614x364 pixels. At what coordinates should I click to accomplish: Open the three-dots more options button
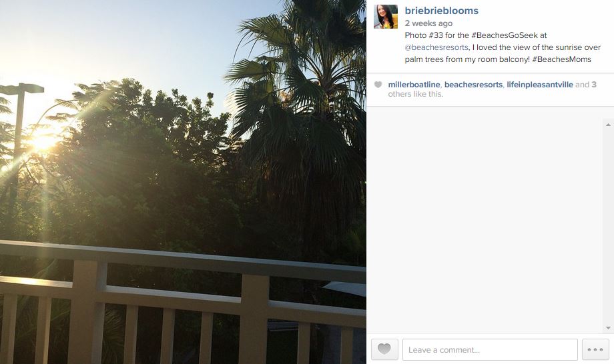pos(595,349)
